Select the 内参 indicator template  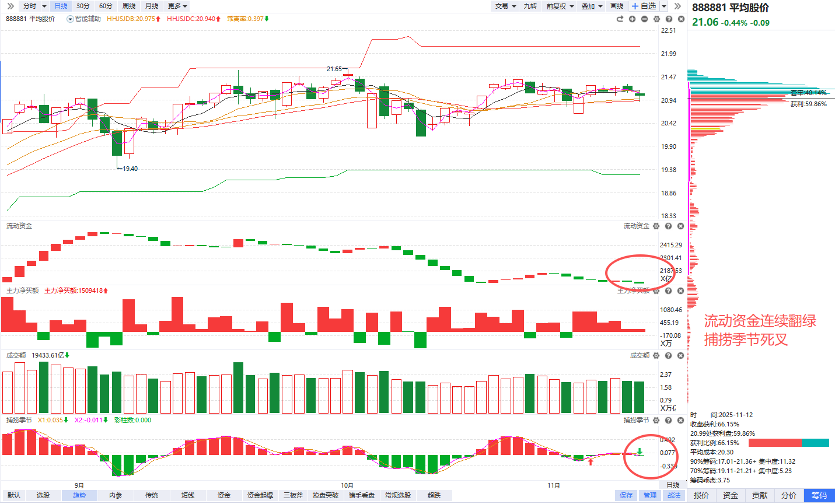tap(116, 495)
